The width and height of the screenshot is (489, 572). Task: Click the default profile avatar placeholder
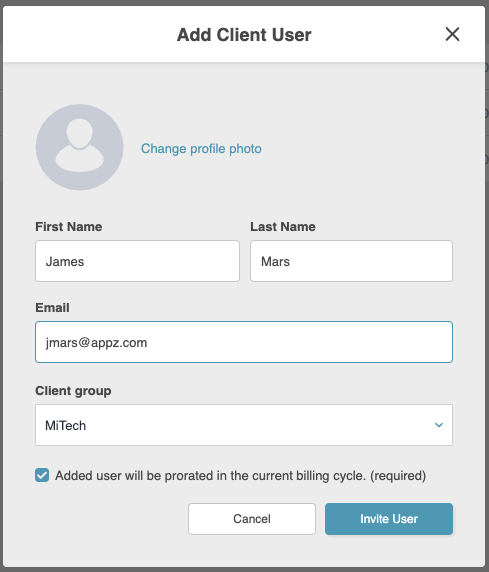pos(80,147)
